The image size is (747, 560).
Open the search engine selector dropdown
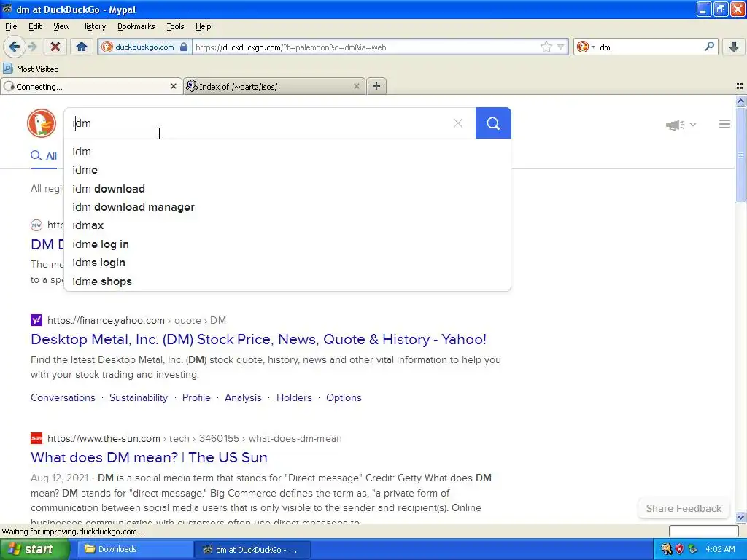pos(586,47)
